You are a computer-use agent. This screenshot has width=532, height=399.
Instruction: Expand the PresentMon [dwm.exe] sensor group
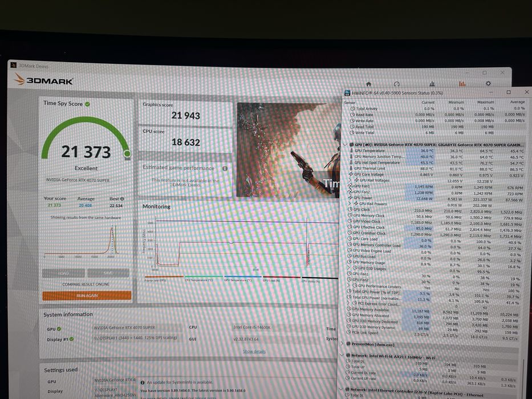[342, 344]
